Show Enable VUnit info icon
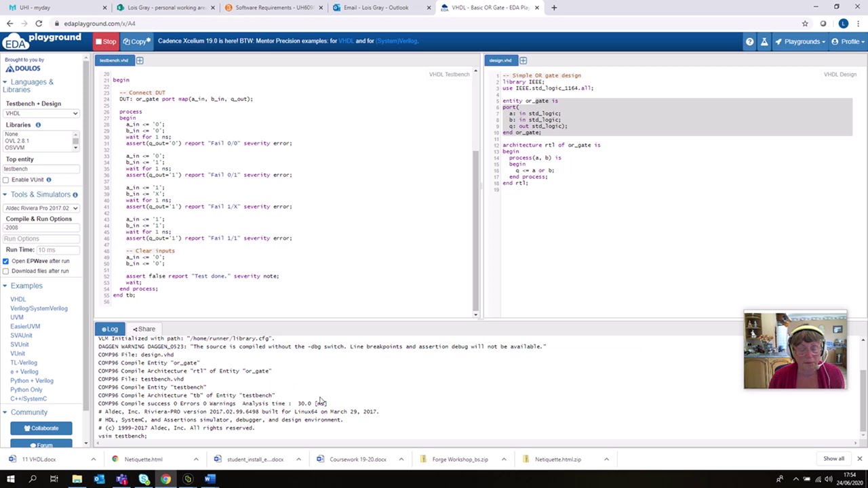 (49, 180)
